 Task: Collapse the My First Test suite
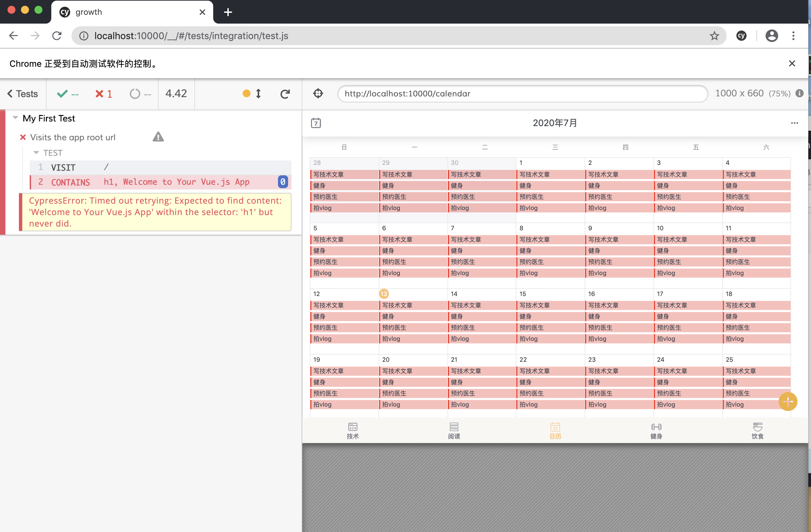pyautogui.click(x=15, y=118)
